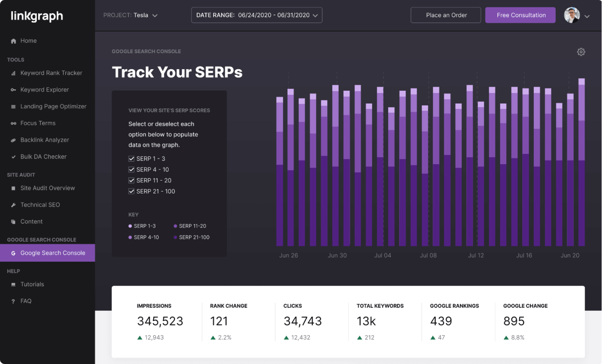Request a Free Consultation
The height and width of the screenshot is (364, 603).
(520, 15)
